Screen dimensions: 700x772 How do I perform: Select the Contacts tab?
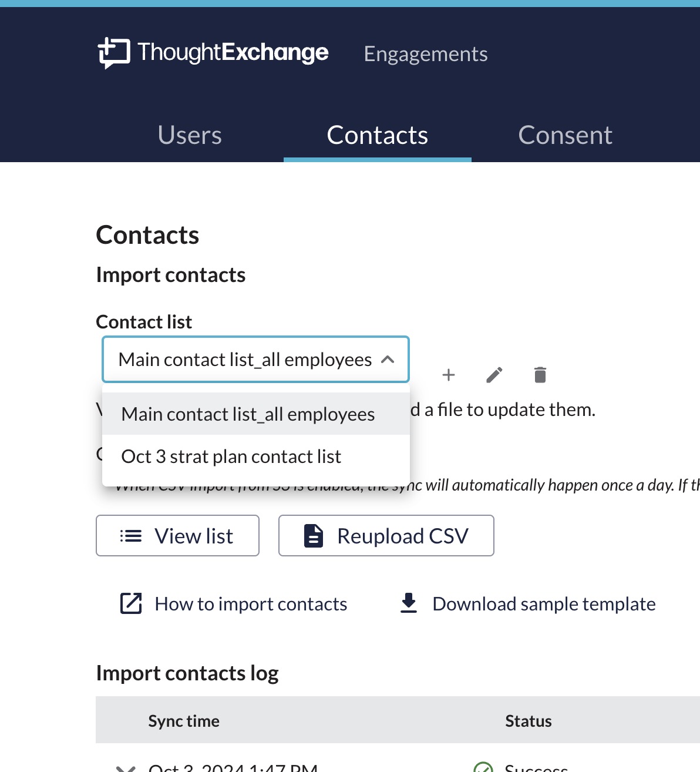coord(377,135)
